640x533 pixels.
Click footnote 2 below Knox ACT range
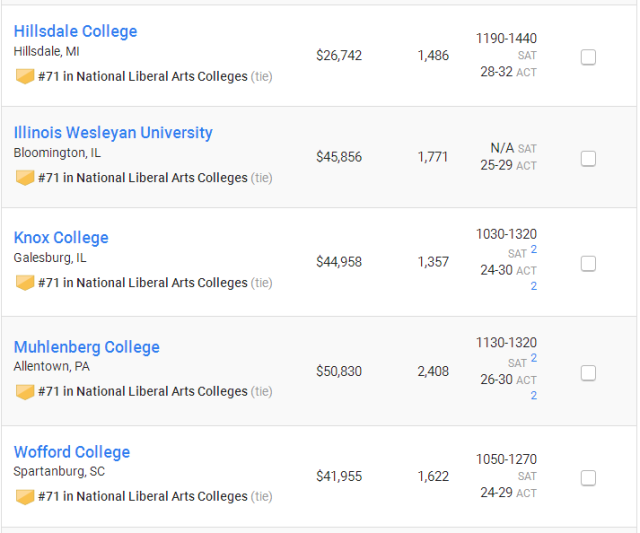533,286
